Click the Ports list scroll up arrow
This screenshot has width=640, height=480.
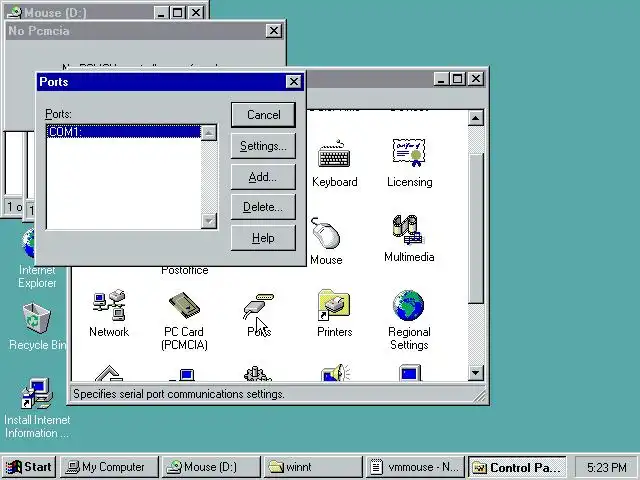click(209, 133)
